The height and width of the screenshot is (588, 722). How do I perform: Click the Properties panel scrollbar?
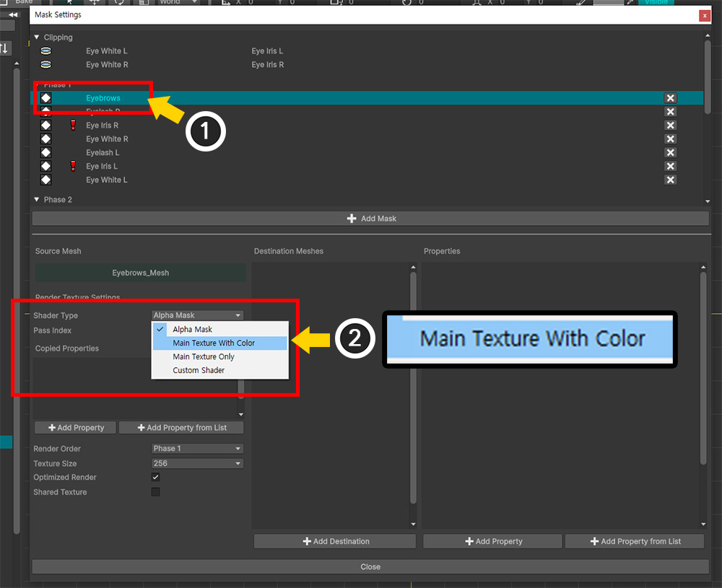(703, 368)
